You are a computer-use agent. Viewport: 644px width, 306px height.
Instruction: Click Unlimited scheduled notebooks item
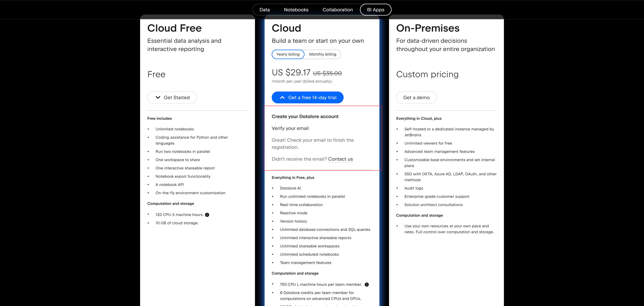tap(310, 254)
